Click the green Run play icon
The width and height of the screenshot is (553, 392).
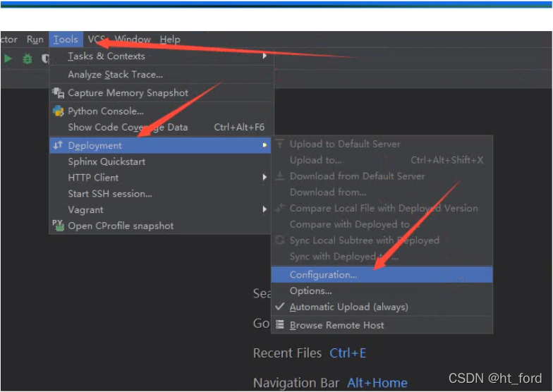(x=8, y=59)
